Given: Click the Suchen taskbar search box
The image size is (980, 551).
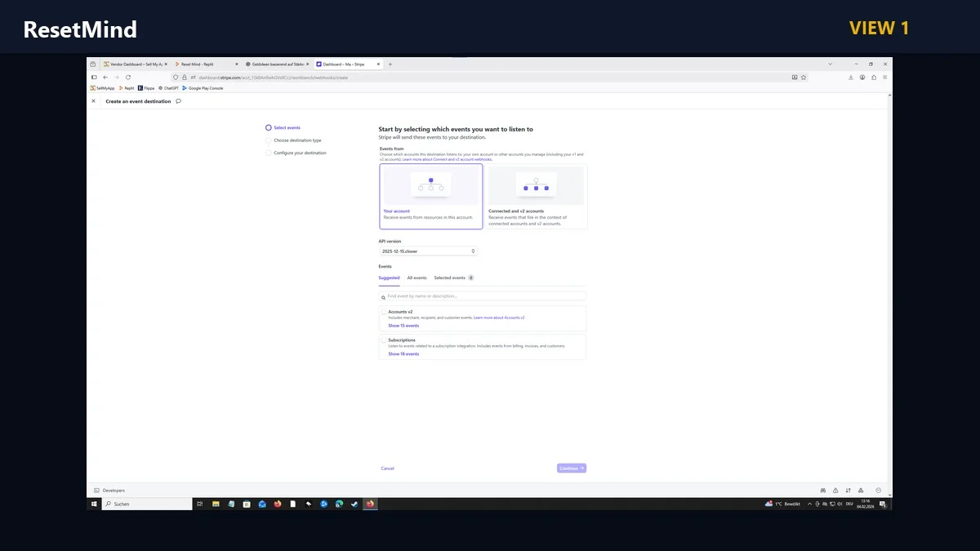Looking at the screenshot, I should click(x=146, y=504).
